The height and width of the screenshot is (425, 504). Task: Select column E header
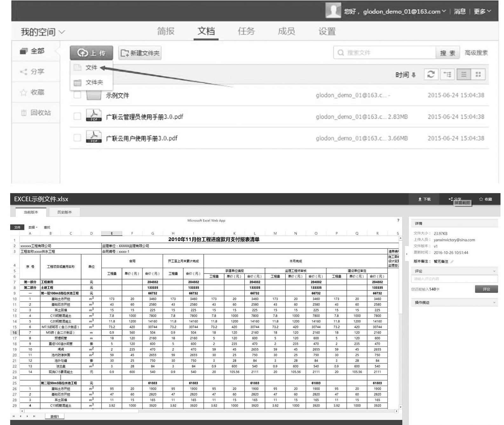(112, 233)
